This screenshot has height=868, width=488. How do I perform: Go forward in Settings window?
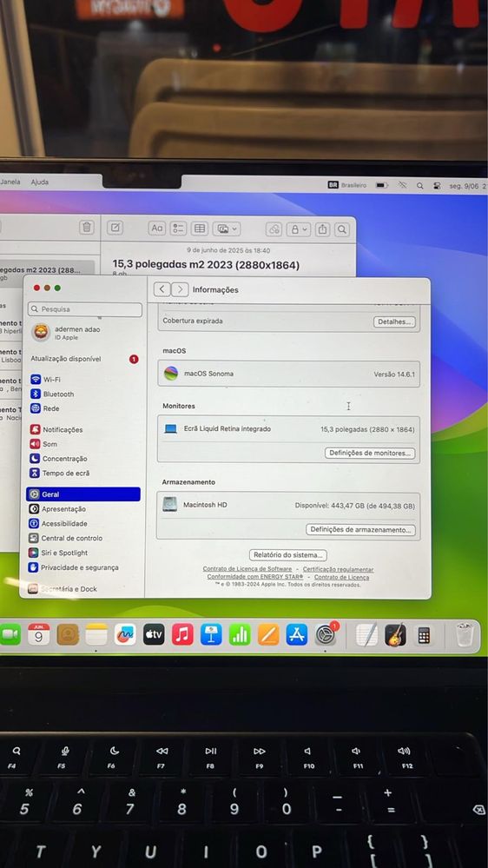180,289
